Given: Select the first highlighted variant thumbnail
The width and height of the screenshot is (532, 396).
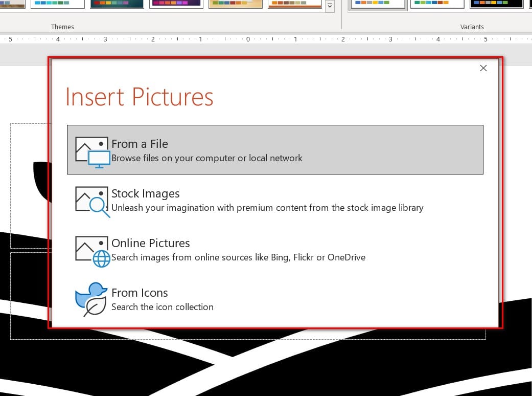Looking at the screenshot, I should (378, 4).
